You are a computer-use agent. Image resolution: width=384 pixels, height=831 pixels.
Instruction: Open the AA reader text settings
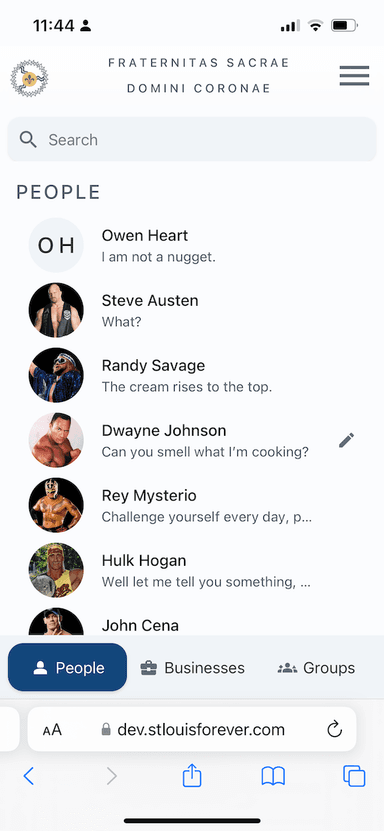point(52,730)
